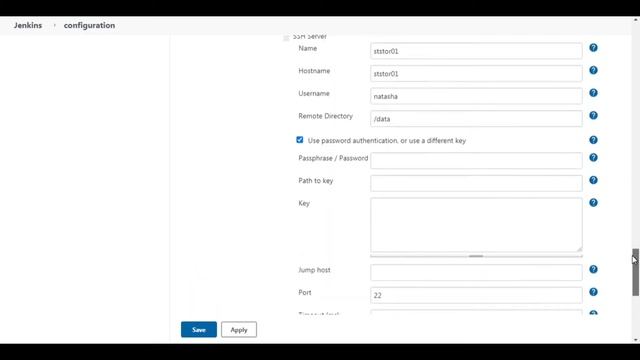640x360 pixels.
Task: Focus the Jump host input
Action: tap(476, 273)
